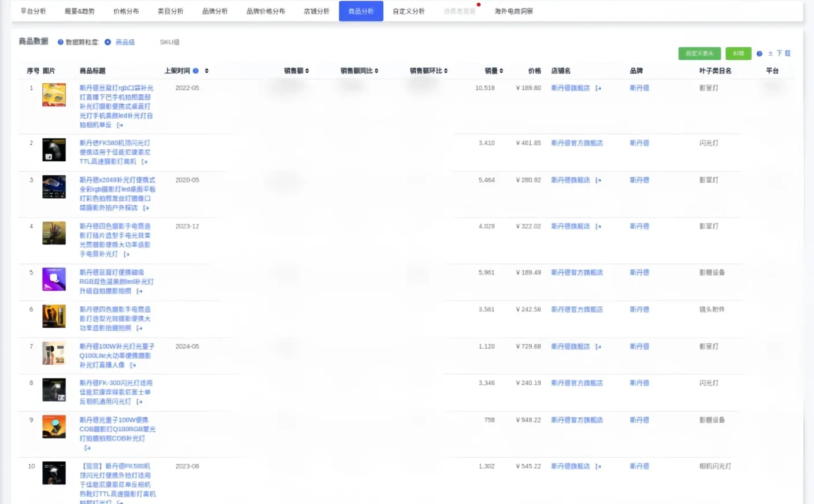Open external link icon of product row 1
Screen dimensions: 814x504
[120, 125]
